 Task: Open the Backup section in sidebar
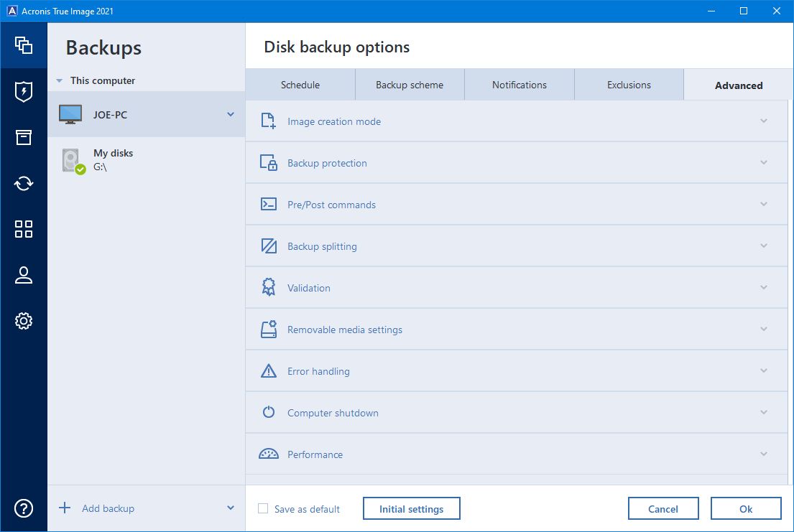click(23, 45)
